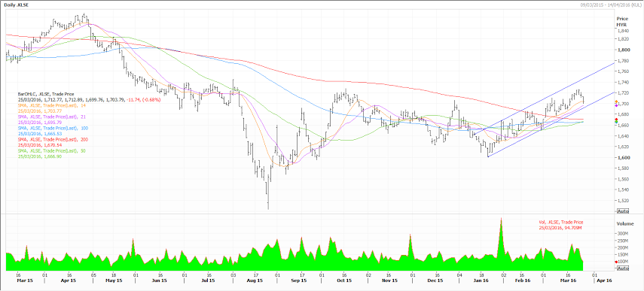Click the 'Jul 15' month label on time axis
Image resolution: width=644 pixels, height=291 pixels.
point(208,280)
